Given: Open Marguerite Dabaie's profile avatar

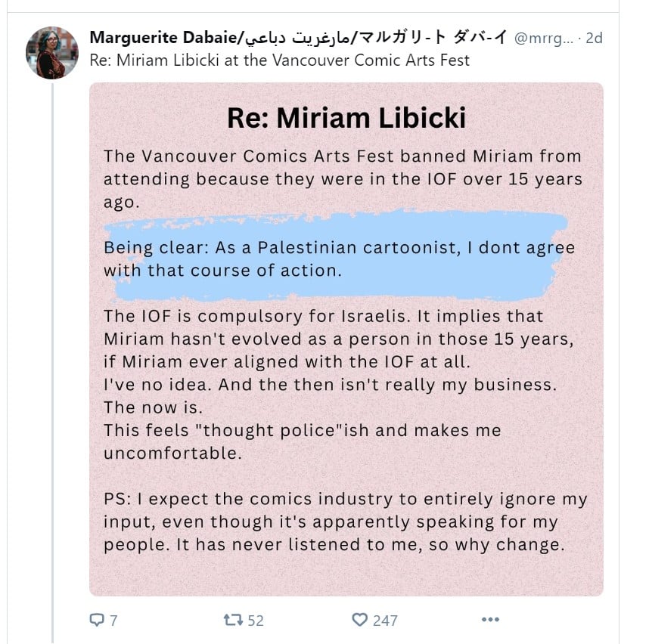Looking at the screenshot, I should 52,53.
